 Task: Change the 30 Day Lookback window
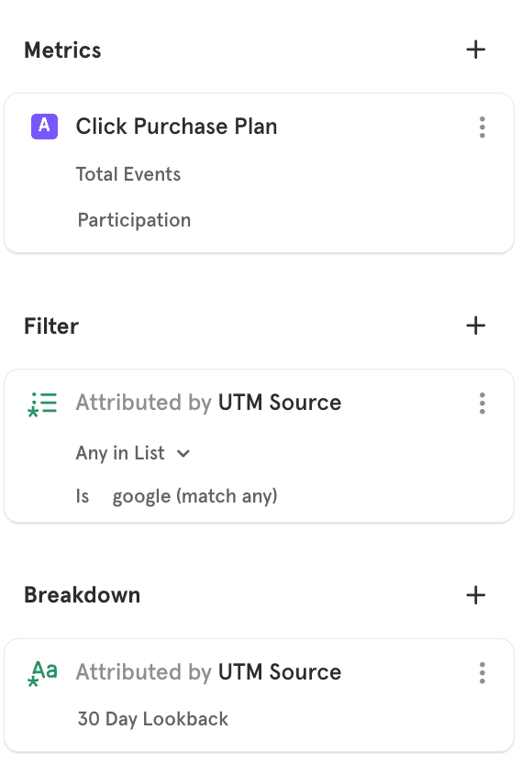tap(152, 719)
